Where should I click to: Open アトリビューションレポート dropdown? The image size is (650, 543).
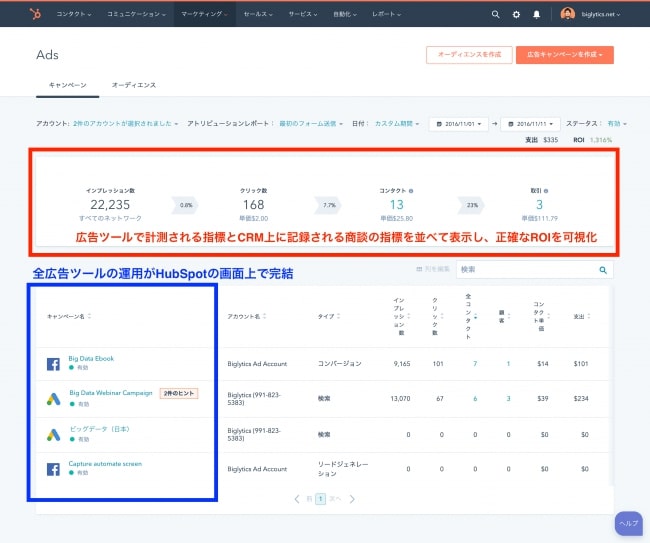311,124
